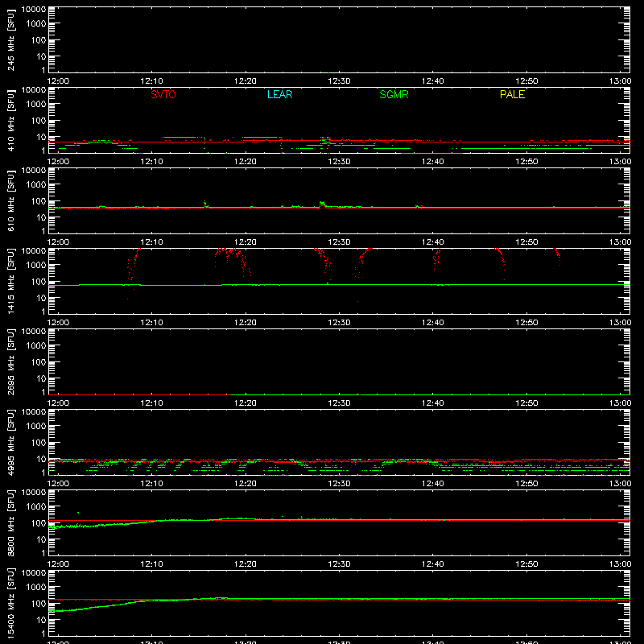Click the 12:20 tick under the 8800 MHz panel

click(x=246, y=564)
